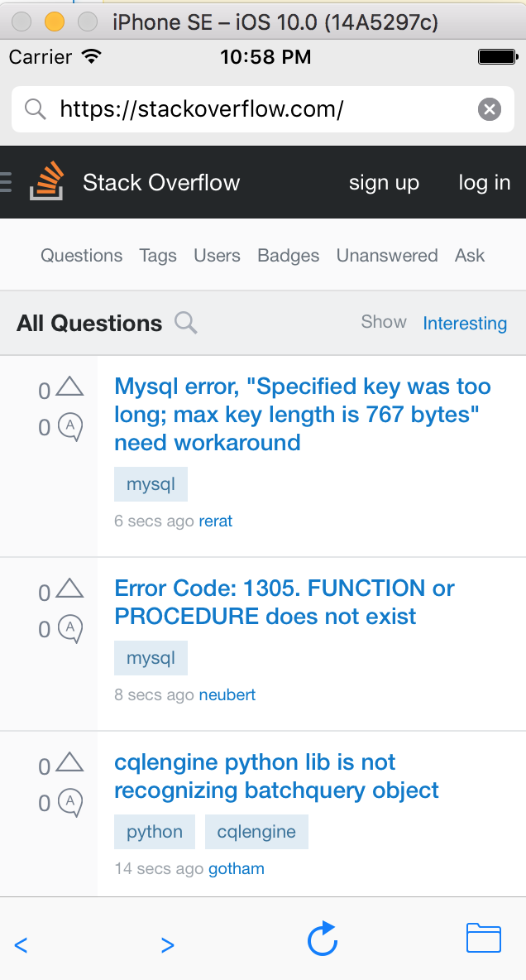Click answer bubble icon for Mysql error question
Image resolution: width=526 pixels, height=980 pixels.
click(x=70, y=427)
